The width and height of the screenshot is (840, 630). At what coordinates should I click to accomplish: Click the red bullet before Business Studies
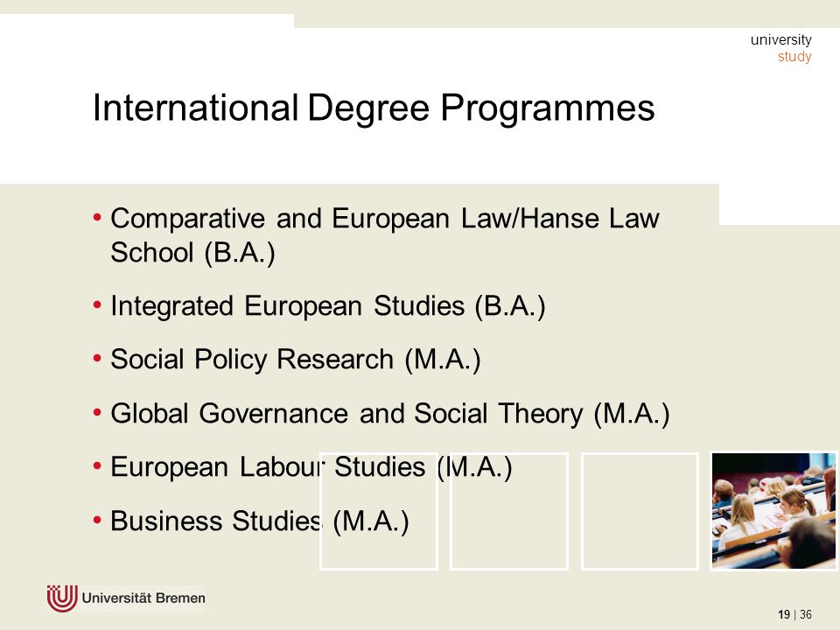pos(97,520)
